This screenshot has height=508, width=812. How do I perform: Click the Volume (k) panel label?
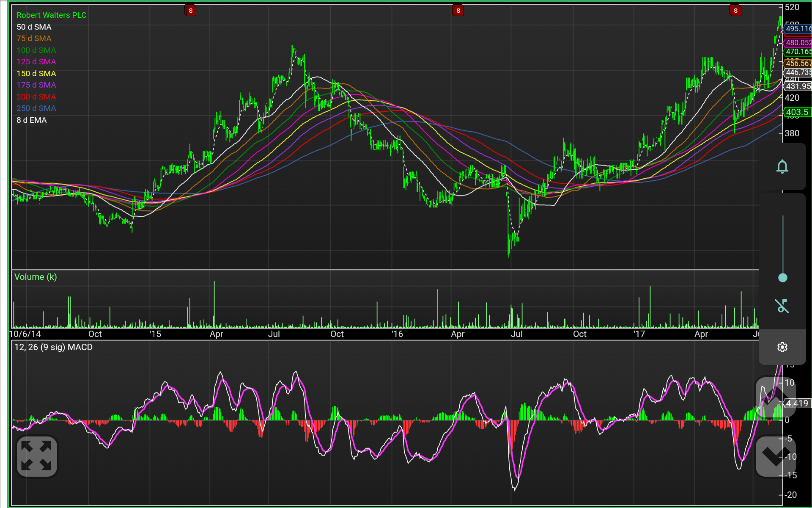(x=36, y=277)
